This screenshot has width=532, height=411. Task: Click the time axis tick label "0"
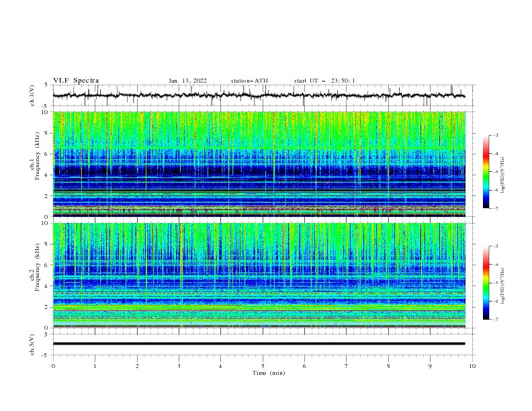coord(53,366)
